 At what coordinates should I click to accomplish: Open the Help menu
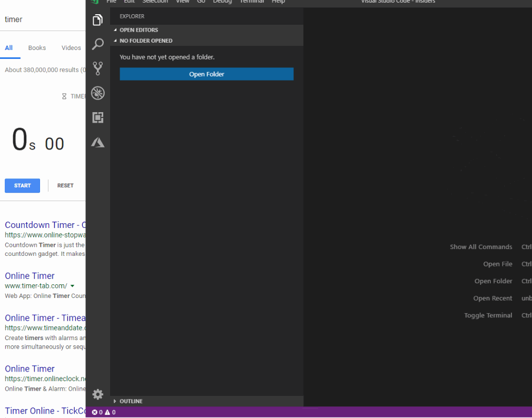pos(278,2)
